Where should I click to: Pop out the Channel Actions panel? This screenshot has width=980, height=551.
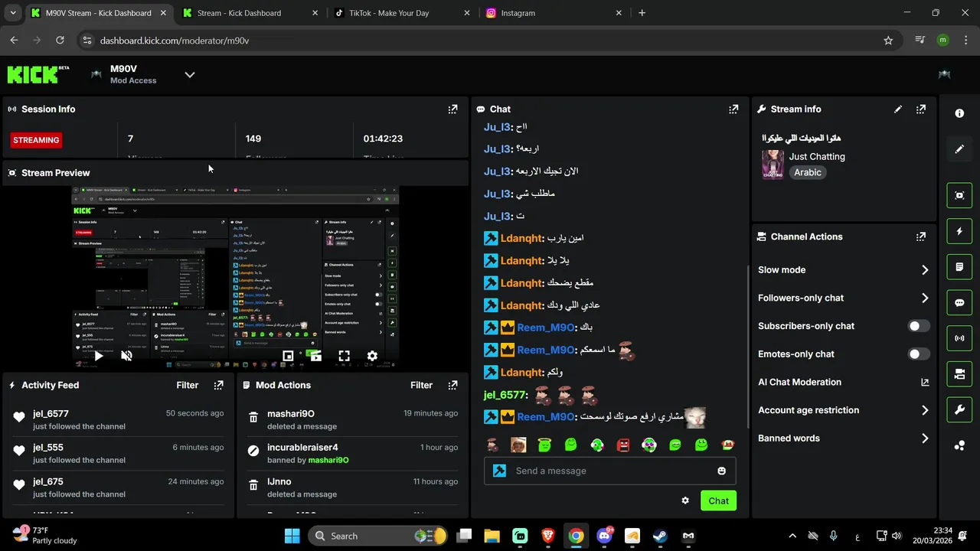click(921, 237)
